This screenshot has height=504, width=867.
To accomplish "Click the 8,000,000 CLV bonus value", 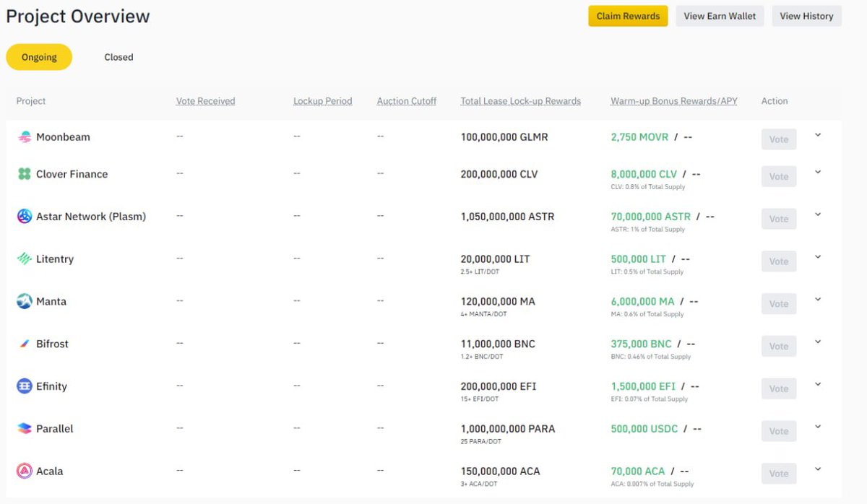I will tap(644, 174).
